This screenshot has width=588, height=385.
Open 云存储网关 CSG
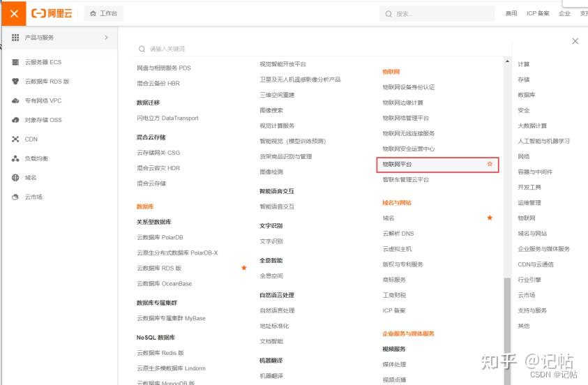[x=158, y=153]
